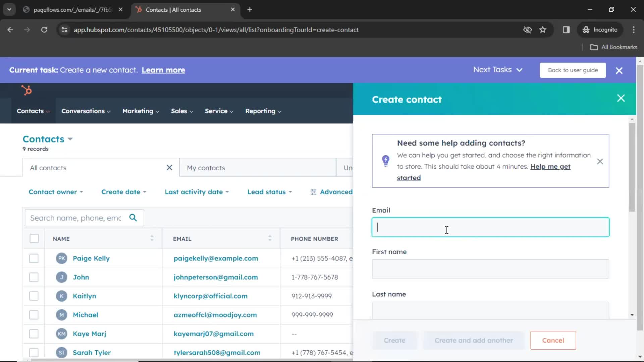
Task: Sort by the NAME column arrows
Action: (x=152, y=238)
